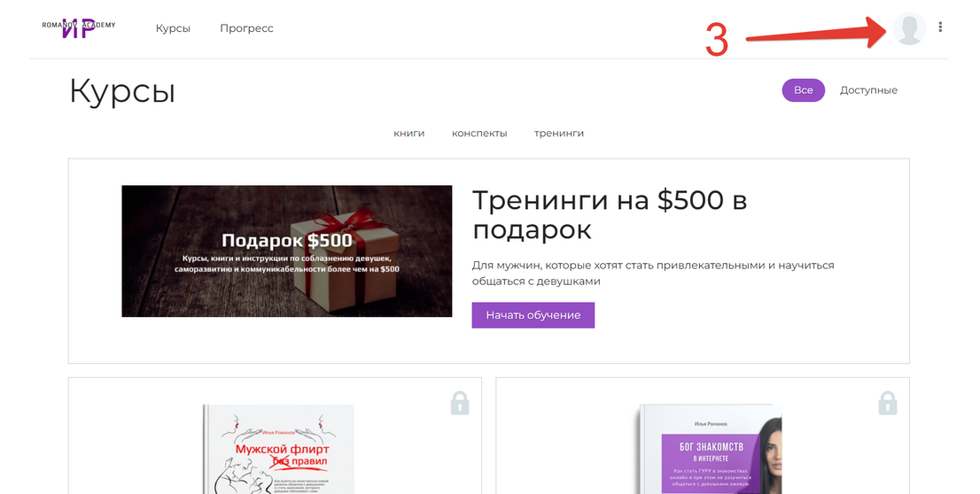
Task: Open the Мужской флирт без правил book cover
Action: [x=278, y=449]
